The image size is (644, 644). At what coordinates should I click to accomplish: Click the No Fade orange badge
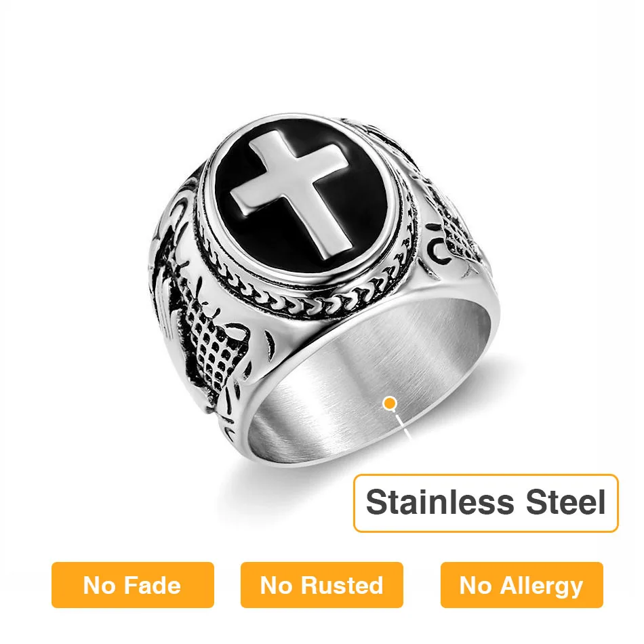(x=133, y=585)
